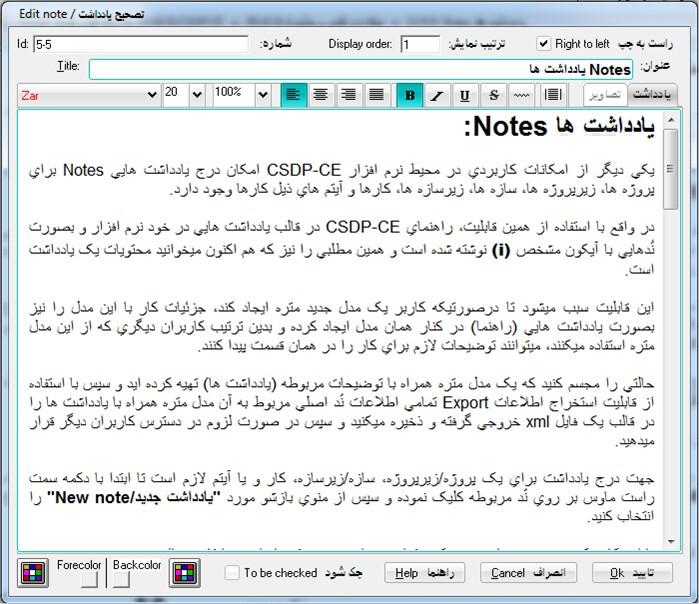The height and width of the screenshot is (604, 699).
Task: Apply wavy underline style
Action: tap(521, 95)
